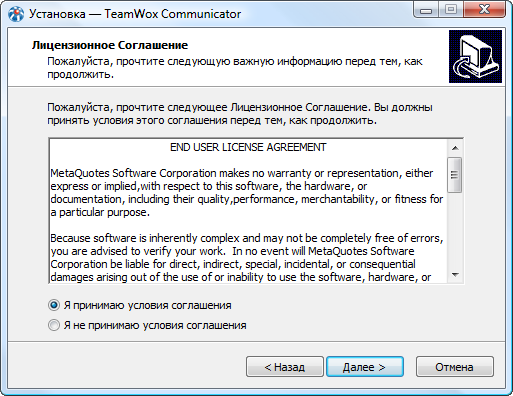Click the window title 'Установка — TeamWox Communicator'

pyautogui.click(x=135, y=14)
